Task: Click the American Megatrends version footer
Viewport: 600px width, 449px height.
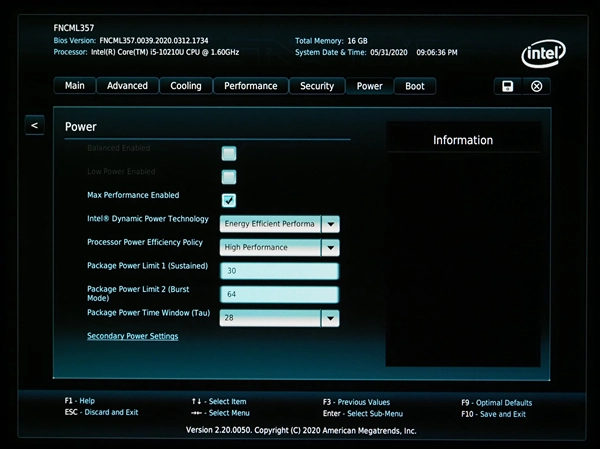Action: point(301,430)
